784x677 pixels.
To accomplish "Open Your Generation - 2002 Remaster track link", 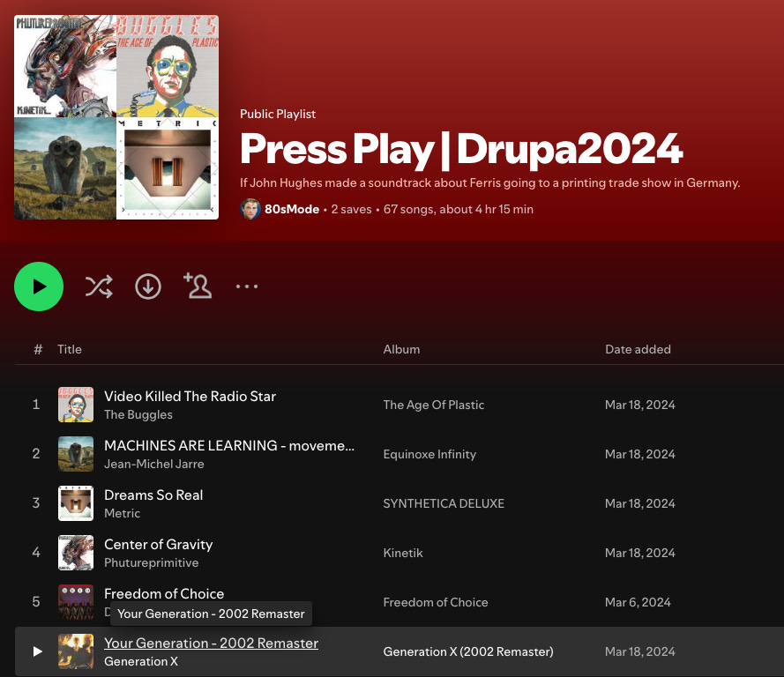I will click(211, 643).
